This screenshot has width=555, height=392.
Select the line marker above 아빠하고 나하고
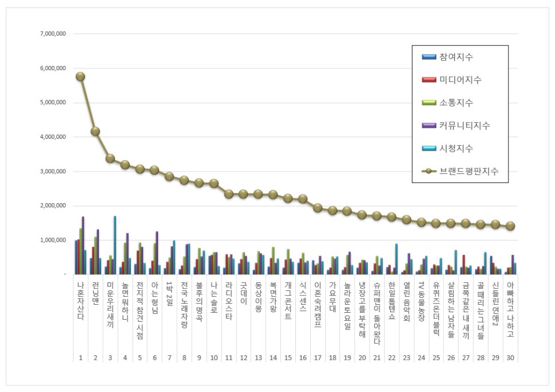pyautogui.click(x=510, y=226)
